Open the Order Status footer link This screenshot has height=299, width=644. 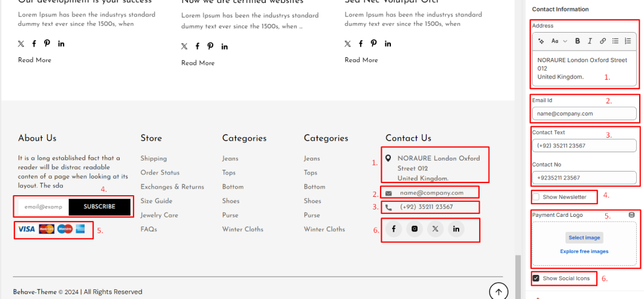tap(160, 173)
